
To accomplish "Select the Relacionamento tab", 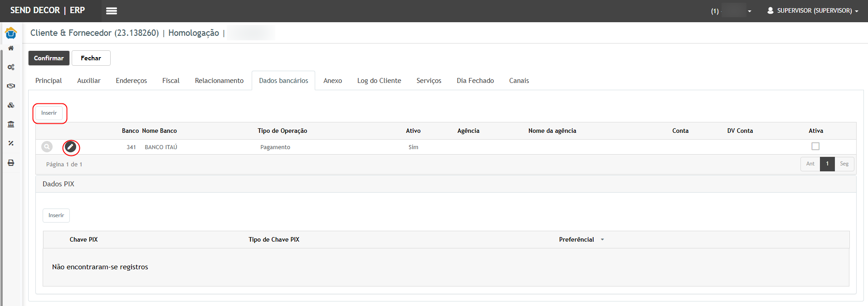I will (x=219, y=81).
